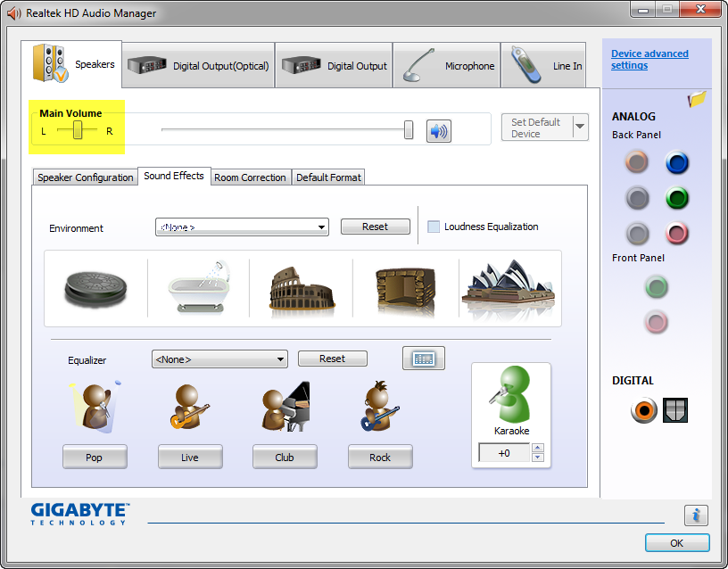Screen dimensions: 728x569
Task: Select the sewer pipe environment icon
Action: (95, 288)
